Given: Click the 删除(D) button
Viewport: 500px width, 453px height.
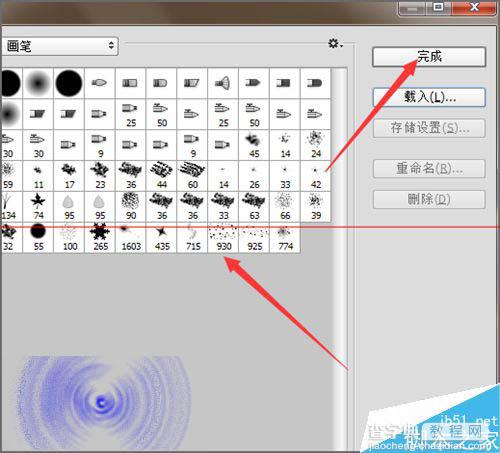Looking at the screenshot, I should click(429, 199).
